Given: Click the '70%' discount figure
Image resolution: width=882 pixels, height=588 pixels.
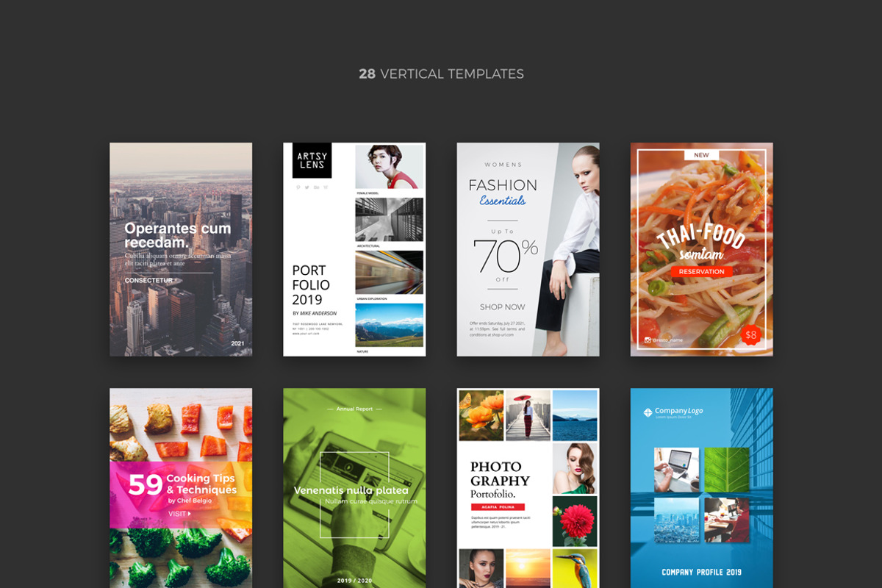Looking at the screenshot, I should pyautogui.click(x=506, y=255).
